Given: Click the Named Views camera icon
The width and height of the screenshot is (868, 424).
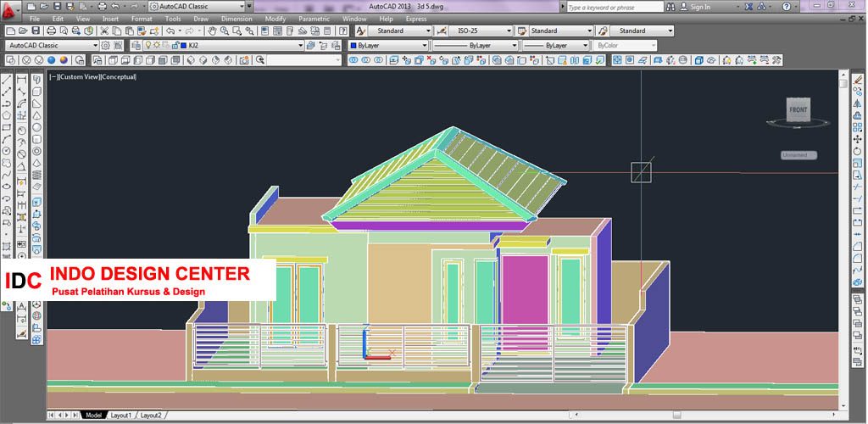Looking at the screenshot, I should tap(243, 59).
